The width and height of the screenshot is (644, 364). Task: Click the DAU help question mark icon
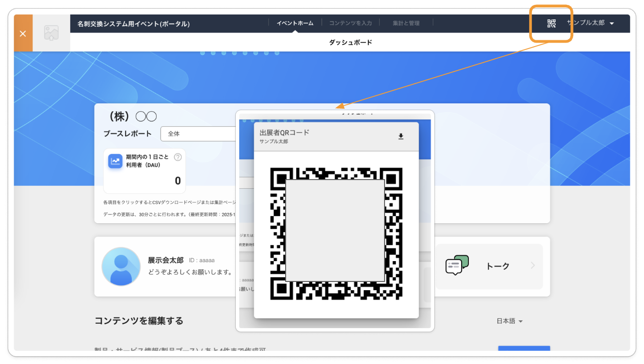177,157
